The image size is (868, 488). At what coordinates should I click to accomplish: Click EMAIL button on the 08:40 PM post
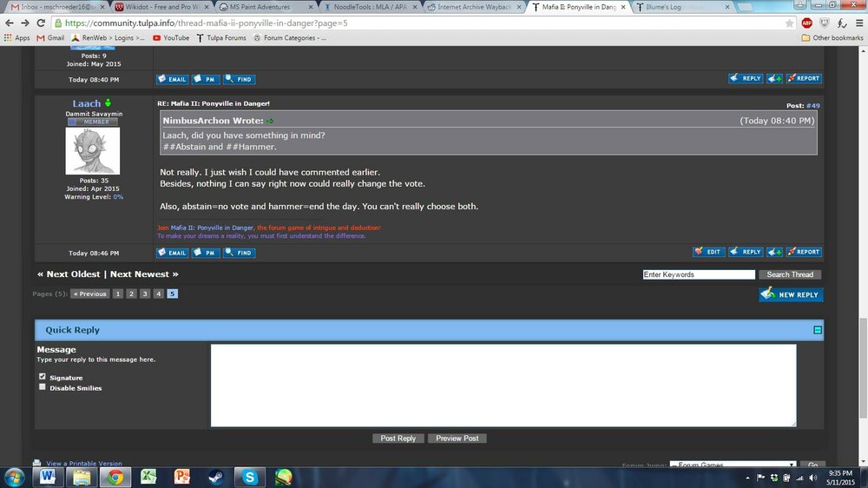tap(172, 79)
